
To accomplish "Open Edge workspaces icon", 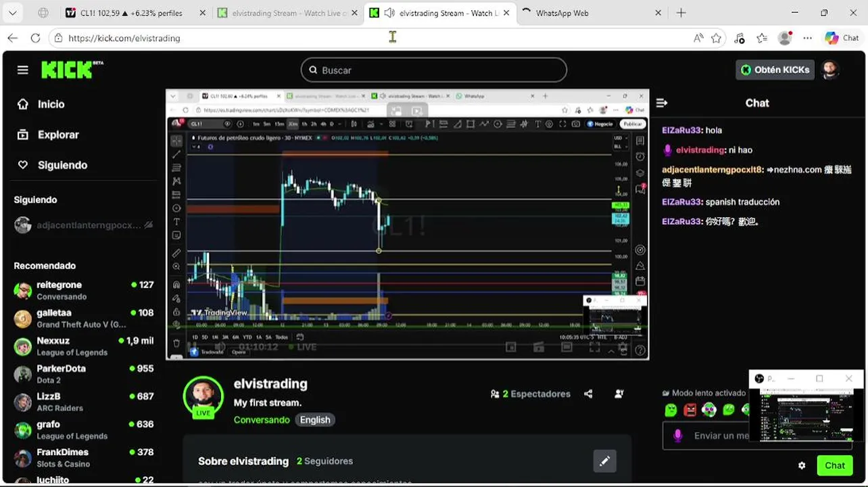I will click(43, 13).
